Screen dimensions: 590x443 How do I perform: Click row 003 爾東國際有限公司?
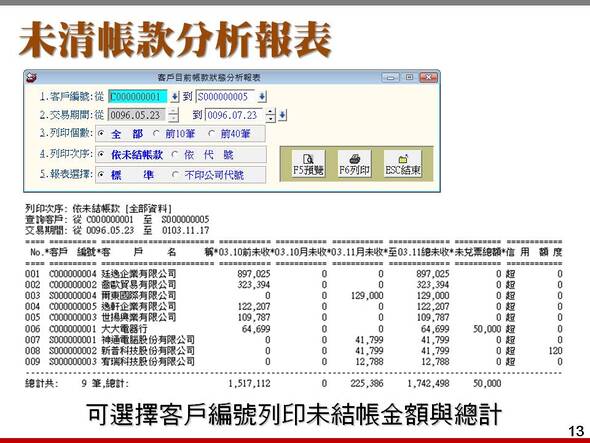tap(293, 295)
